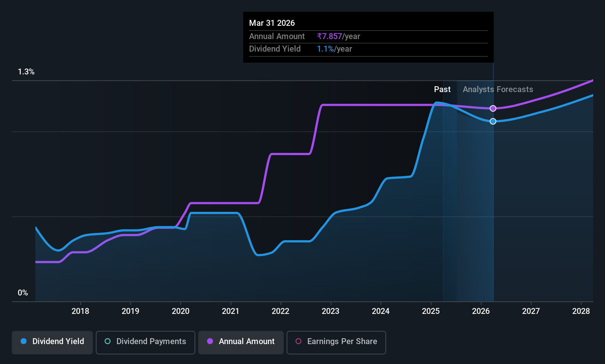
Task: Click the Mar 31 2026 tooltip date
Action: (272, 23)
